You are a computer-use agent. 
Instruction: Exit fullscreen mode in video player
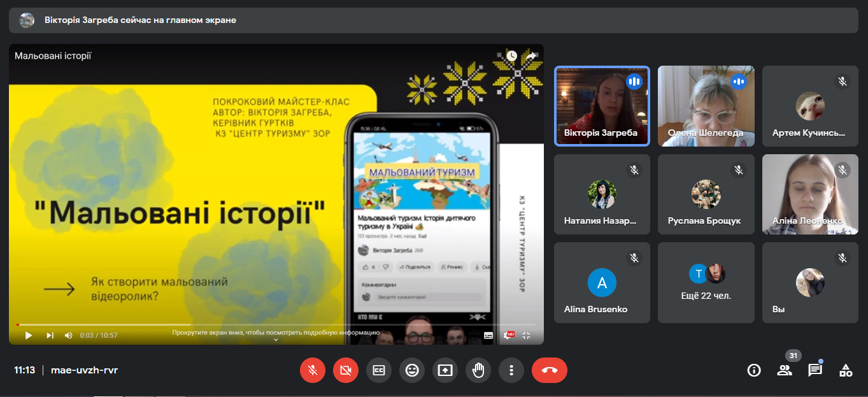click(526, 335)
